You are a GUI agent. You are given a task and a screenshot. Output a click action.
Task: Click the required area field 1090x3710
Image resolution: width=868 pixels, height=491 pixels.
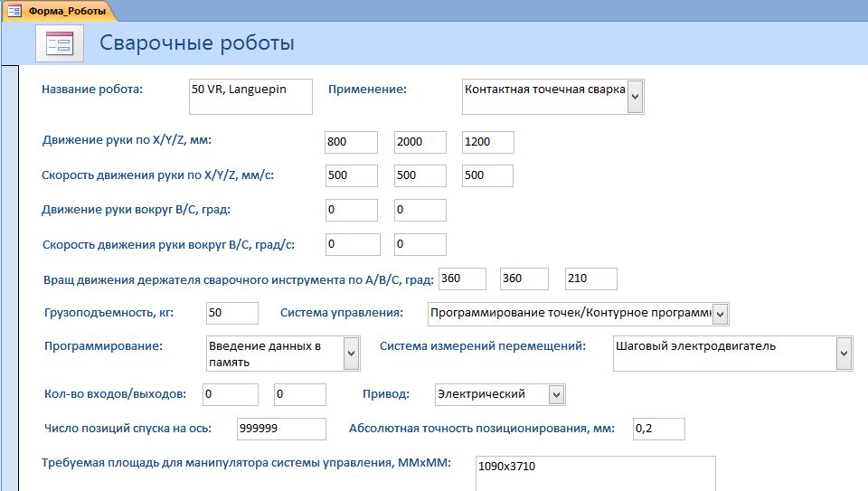595,473
